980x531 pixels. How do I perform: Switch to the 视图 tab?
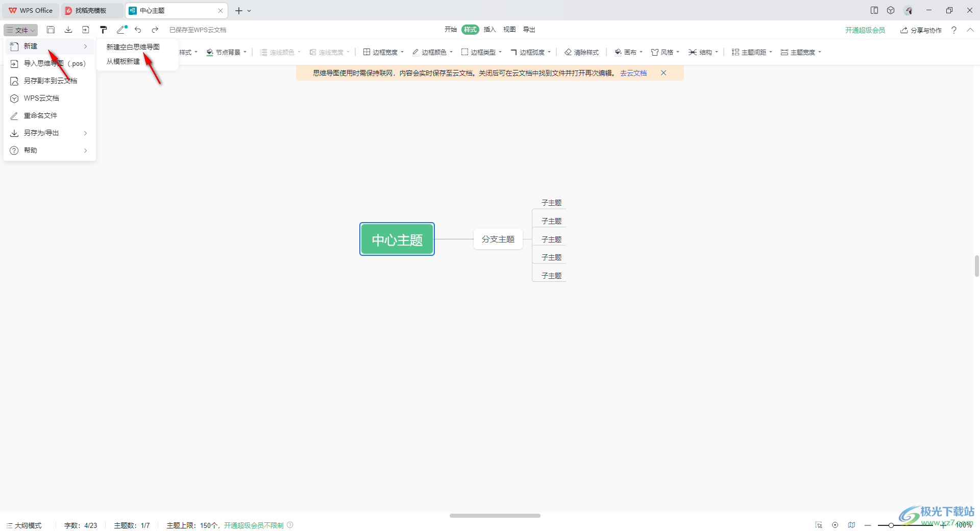(x=509, y=30)
